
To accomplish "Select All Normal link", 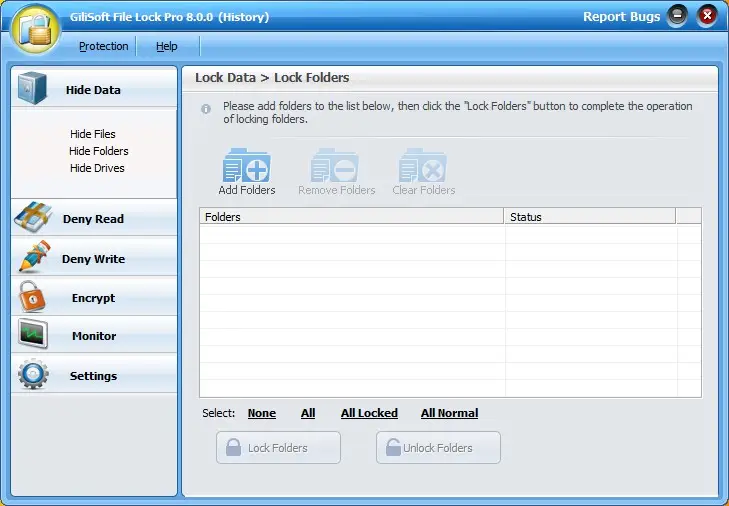I will pos(450,413).
